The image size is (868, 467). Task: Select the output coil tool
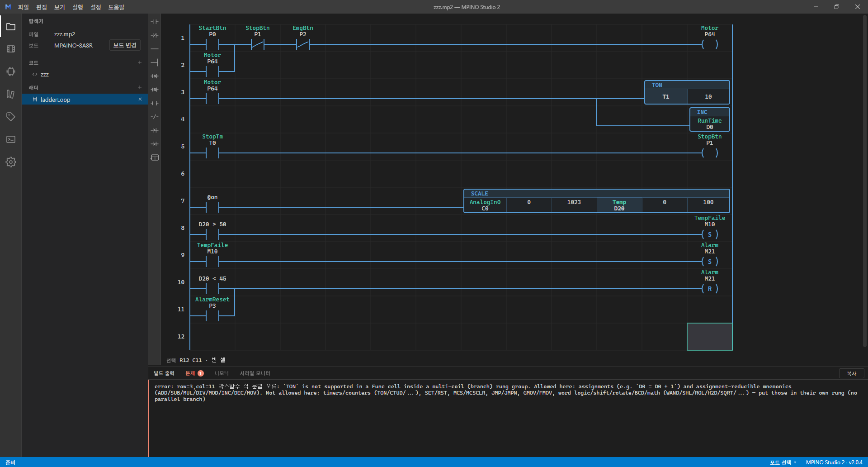tap(155, 103)
